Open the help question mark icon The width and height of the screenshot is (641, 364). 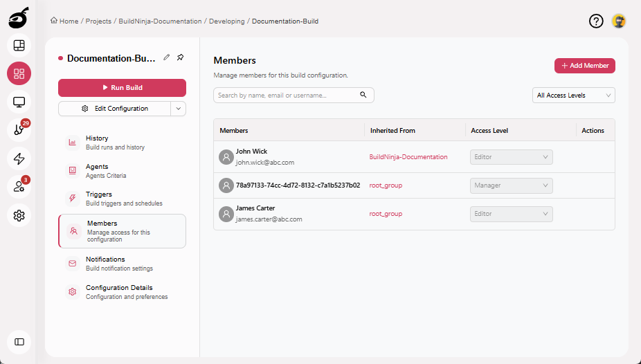point(596,21)
